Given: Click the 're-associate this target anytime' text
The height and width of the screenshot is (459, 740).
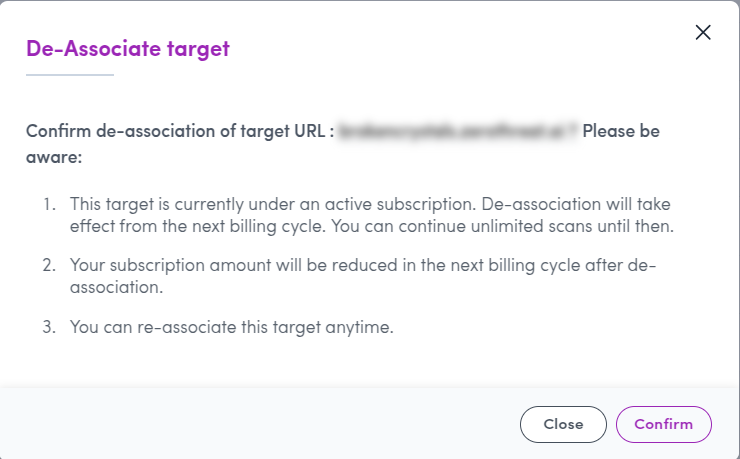Looking at the screenshot, I should tap(265, 327).
